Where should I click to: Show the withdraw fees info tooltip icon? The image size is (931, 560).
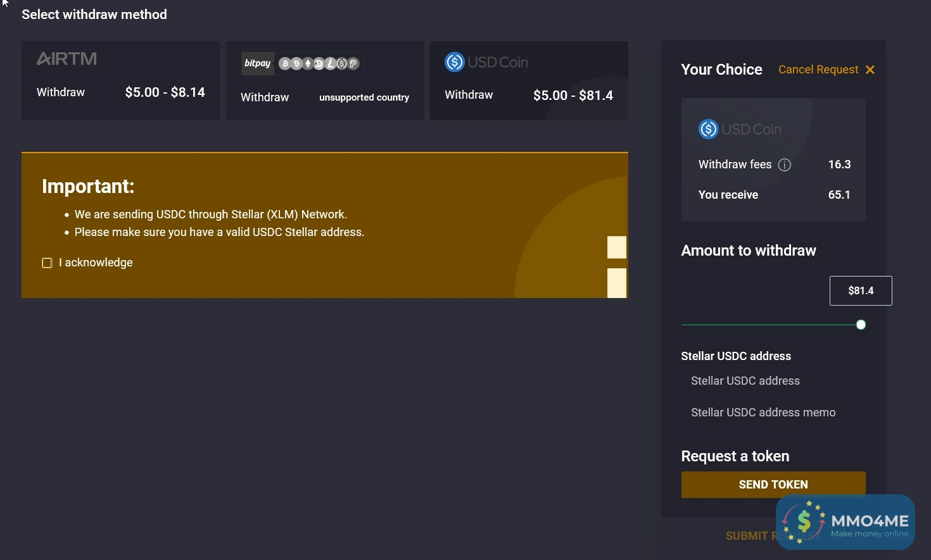click(785, 165)
